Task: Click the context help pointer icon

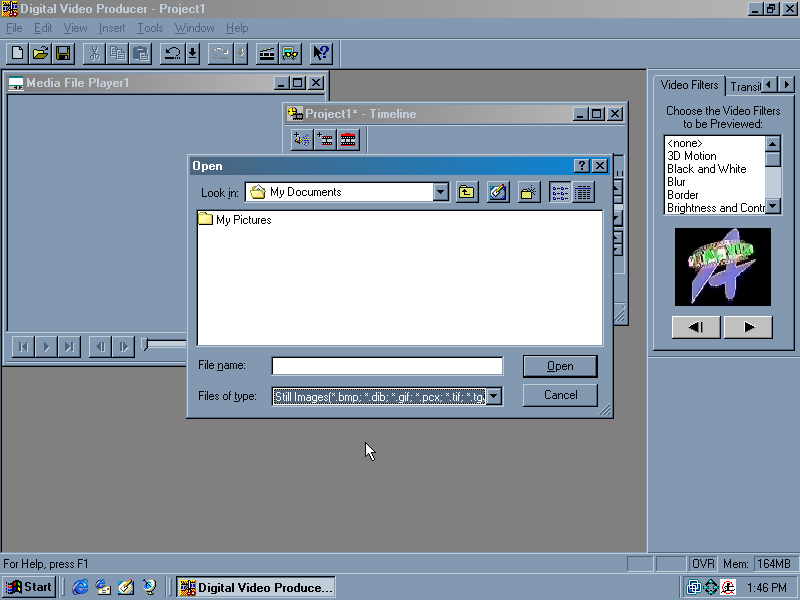Action: (321, 53)
